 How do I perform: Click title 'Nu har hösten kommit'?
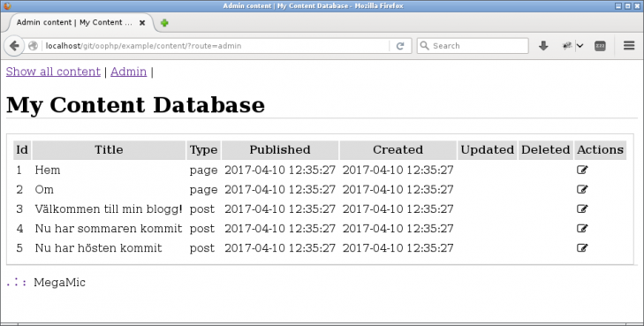(99, 248)
